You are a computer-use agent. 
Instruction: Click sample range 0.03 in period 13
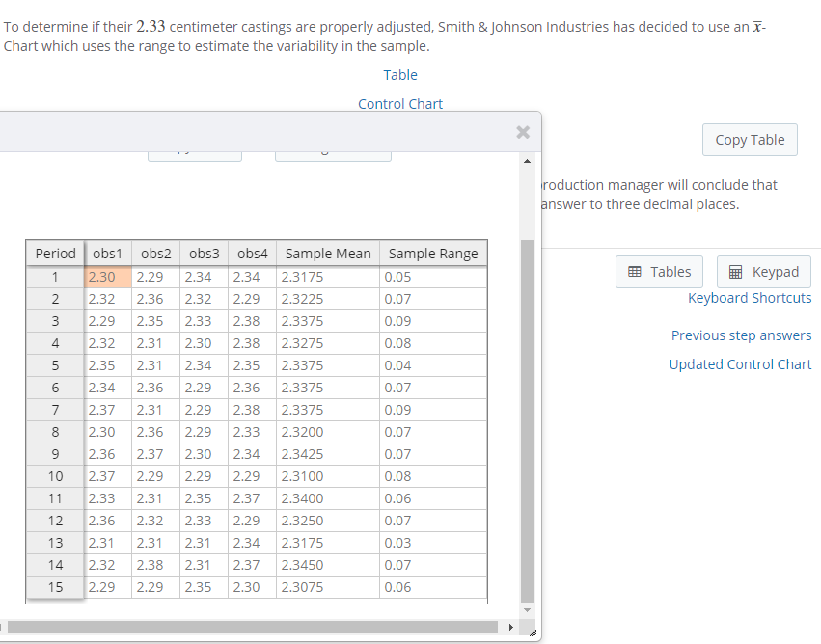tap(433, 543)
